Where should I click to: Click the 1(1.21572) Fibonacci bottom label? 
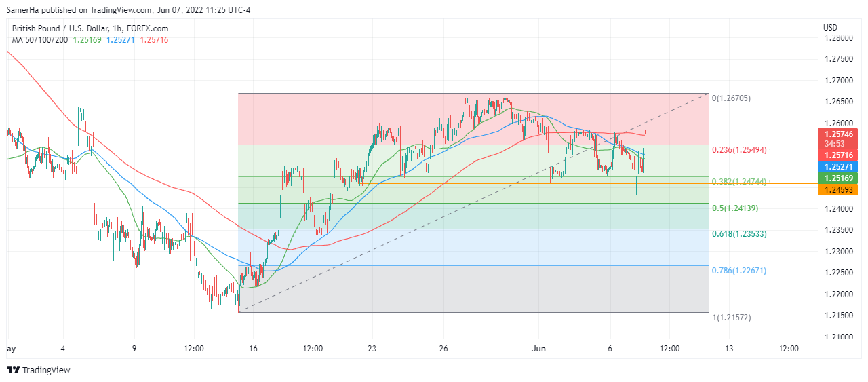731,318
